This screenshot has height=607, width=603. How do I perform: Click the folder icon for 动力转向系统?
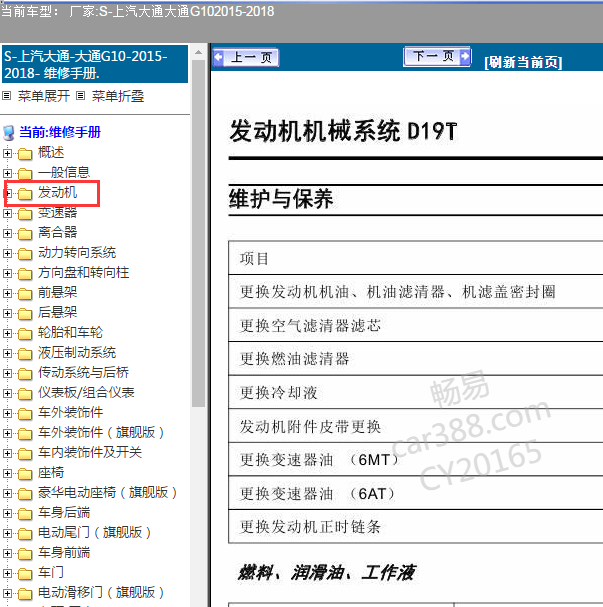click(25, 254)
